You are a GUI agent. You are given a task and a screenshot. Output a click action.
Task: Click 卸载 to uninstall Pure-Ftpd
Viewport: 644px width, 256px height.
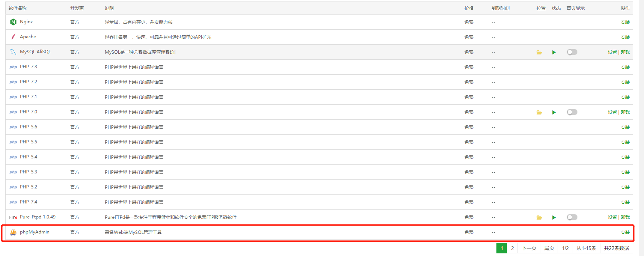(625, 217)
